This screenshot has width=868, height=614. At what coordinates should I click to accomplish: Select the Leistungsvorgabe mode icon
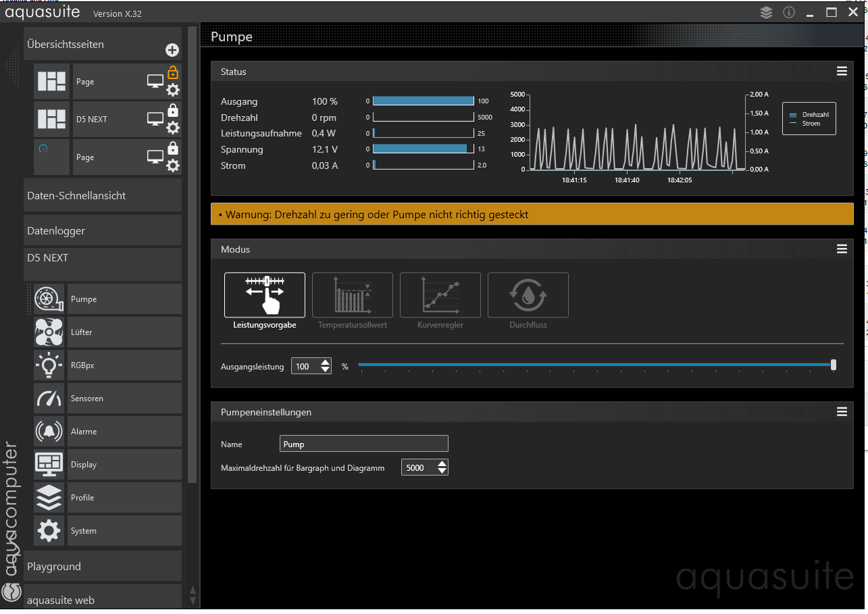[x=264, y=295]
